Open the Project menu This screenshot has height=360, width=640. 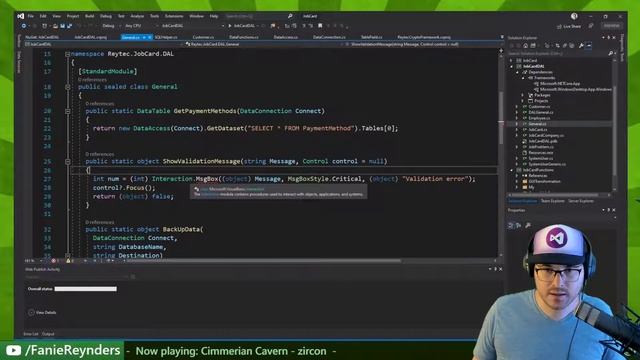[x=73, y=16]
